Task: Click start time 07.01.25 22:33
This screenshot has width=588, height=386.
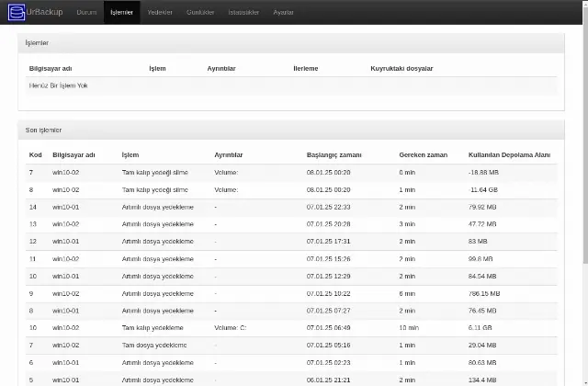Action: (329, 207)
